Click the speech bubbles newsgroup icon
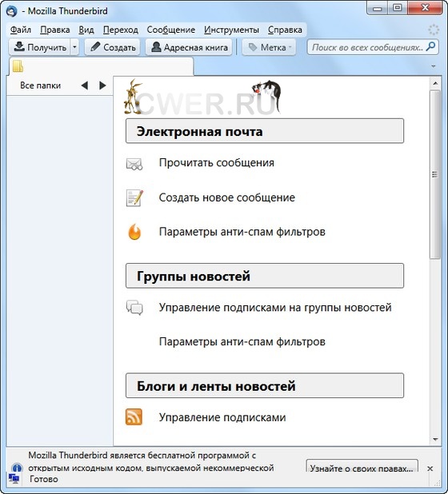The width and height of the screenshot is (448, 494). [134, 308]
